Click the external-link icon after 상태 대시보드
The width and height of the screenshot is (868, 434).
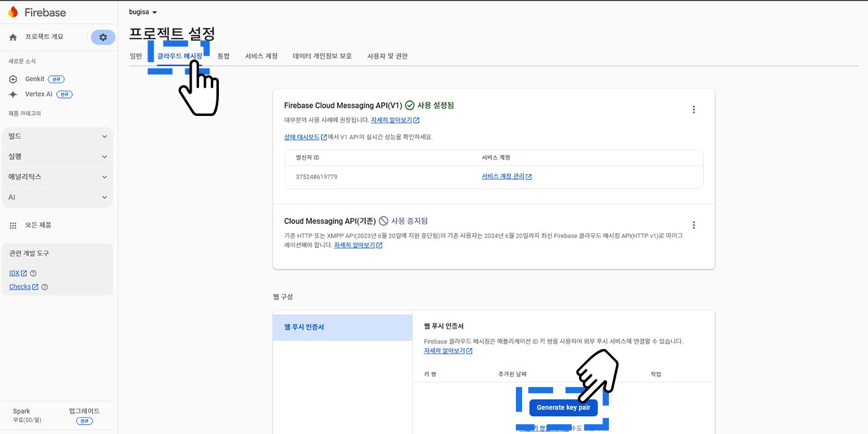point(324,137)
